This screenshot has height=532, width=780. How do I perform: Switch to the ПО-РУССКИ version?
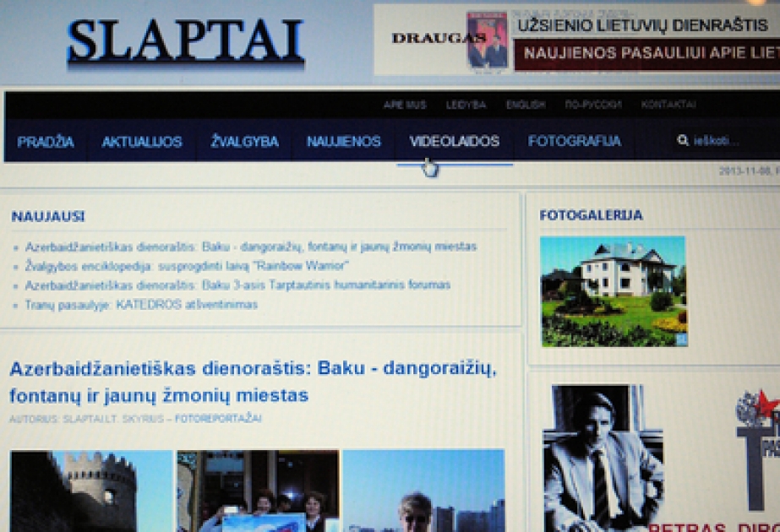tap(593, 105)
